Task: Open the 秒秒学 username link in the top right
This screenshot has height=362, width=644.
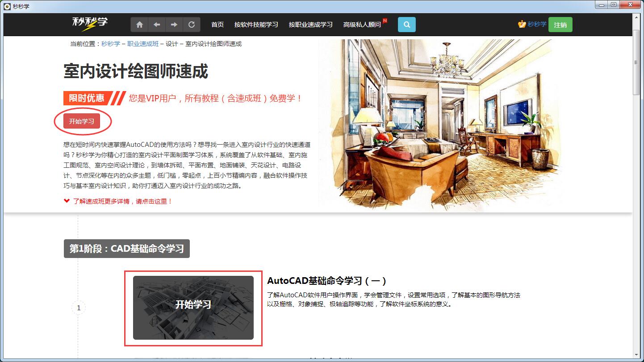Action: (x=537, y=24)
